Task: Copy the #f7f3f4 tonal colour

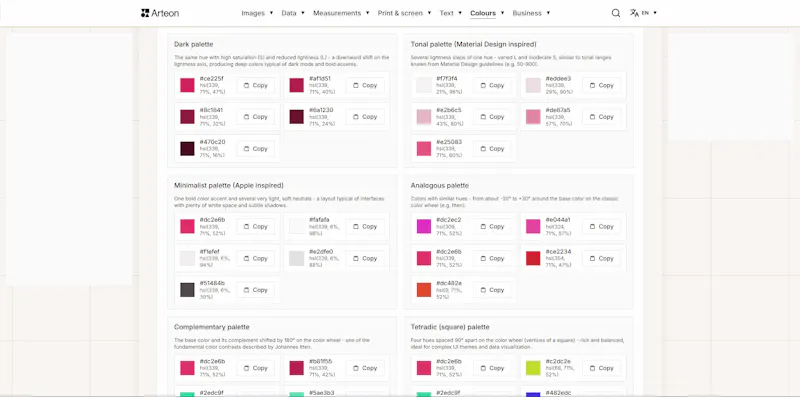Action: tap(492, 85)
